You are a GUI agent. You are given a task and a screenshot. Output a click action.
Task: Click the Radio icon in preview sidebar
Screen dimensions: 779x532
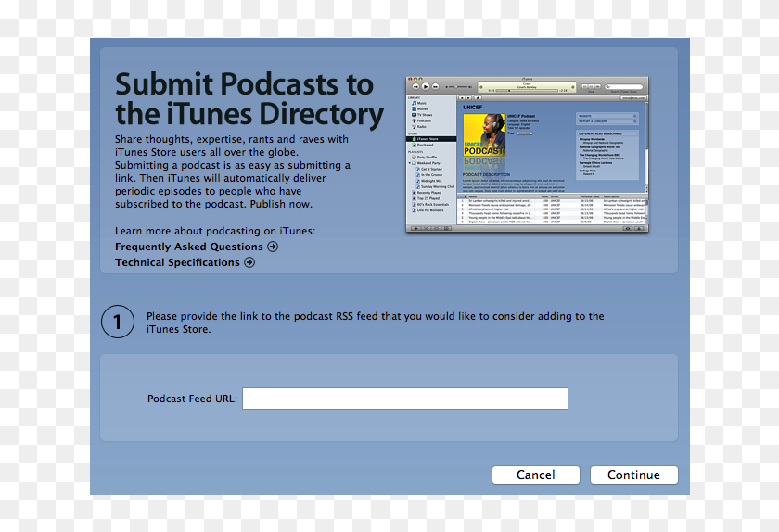(x=414, y=126)
